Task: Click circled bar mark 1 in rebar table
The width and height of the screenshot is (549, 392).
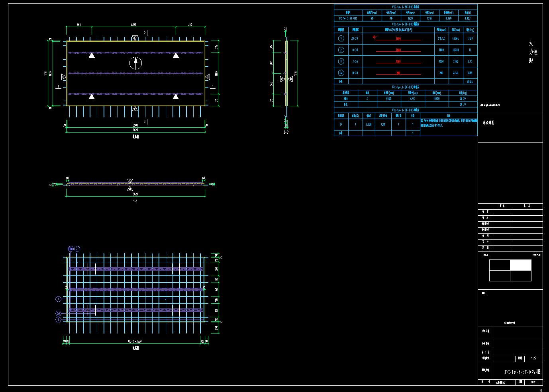Action: 341,39
